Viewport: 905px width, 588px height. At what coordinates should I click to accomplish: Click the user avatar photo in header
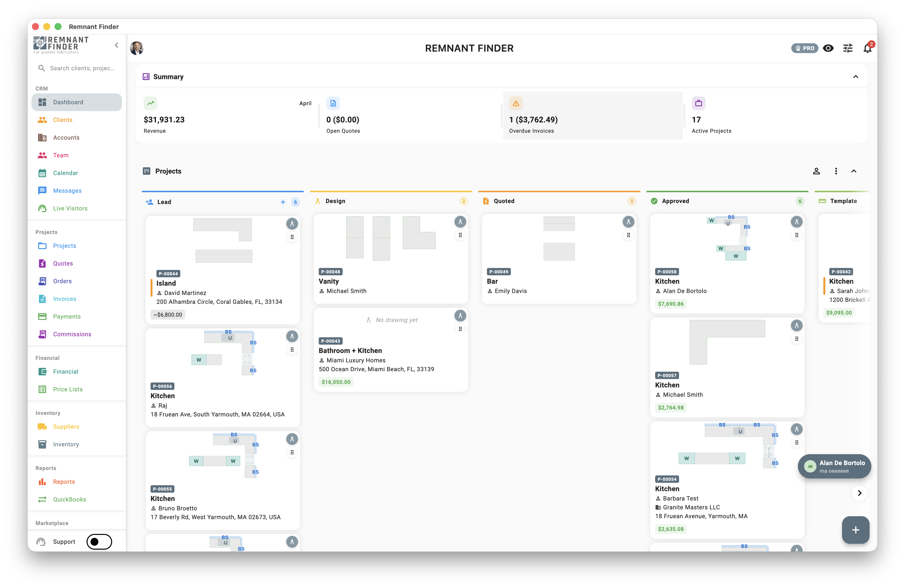coord(136,48)
